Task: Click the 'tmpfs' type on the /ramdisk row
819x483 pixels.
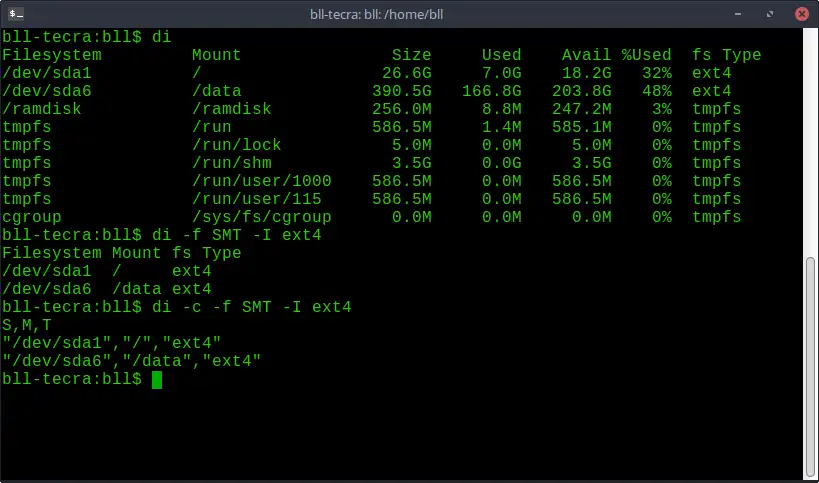Action: coord(717,109)
